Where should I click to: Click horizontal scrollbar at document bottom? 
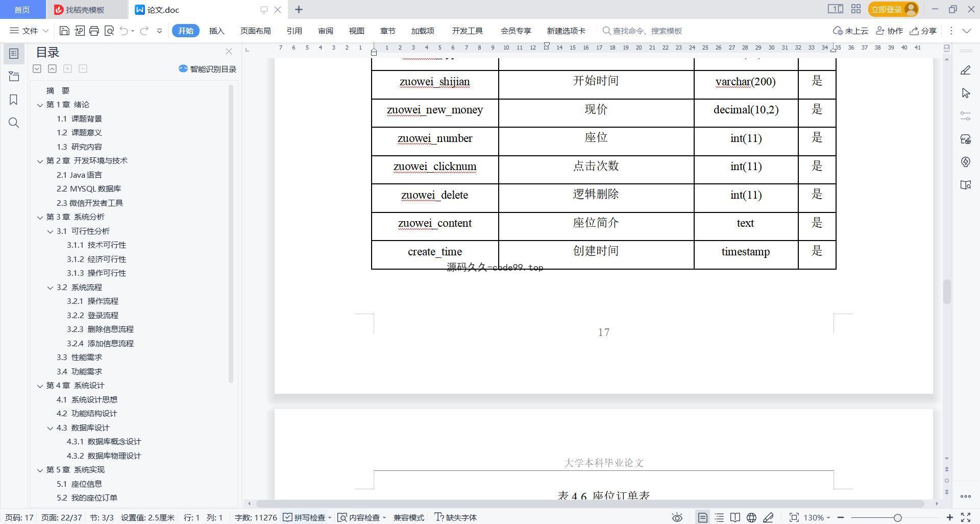[590, 504]
